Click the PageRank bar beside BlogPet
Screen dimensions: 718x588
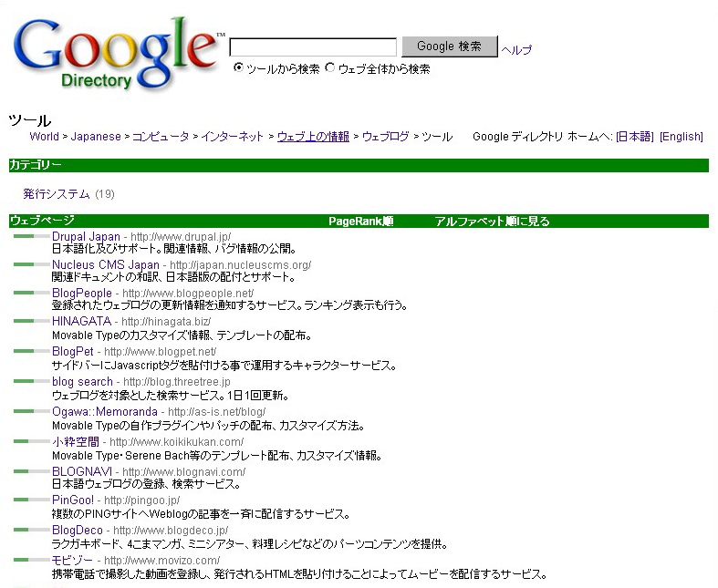click(x=32, y=351)
